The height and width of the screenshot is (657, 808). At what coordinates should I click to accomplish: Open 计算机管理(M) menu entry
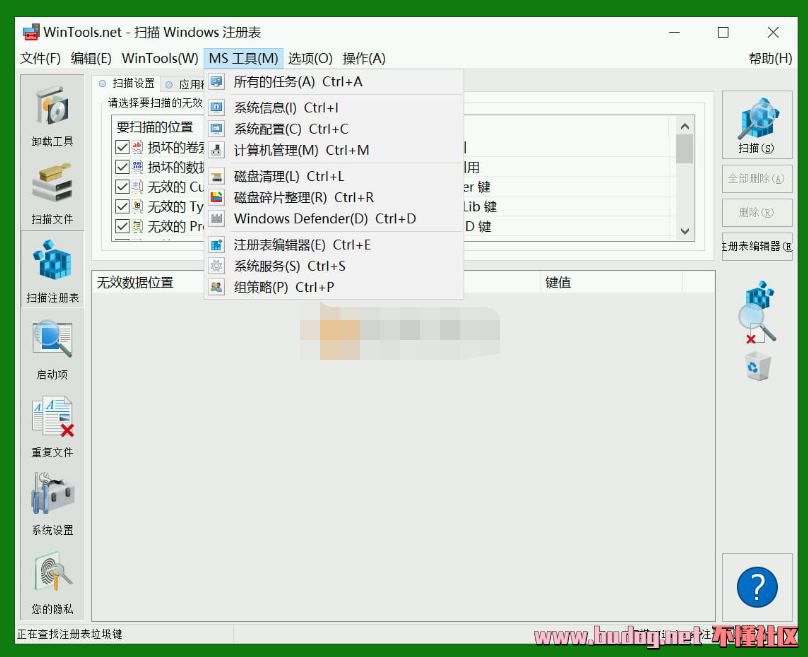tap(333, 150)
